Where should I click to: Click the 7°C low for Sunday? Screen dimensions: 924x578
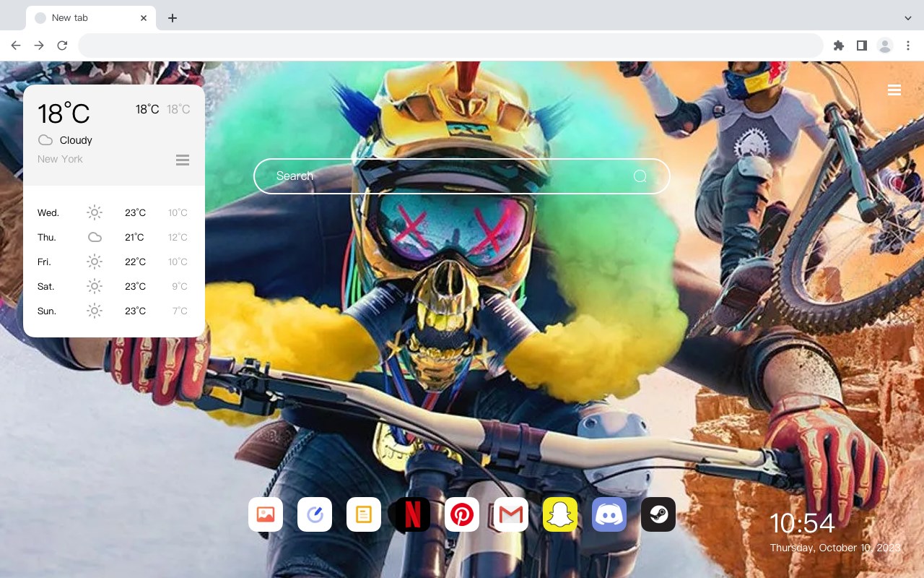pos(180,311)
